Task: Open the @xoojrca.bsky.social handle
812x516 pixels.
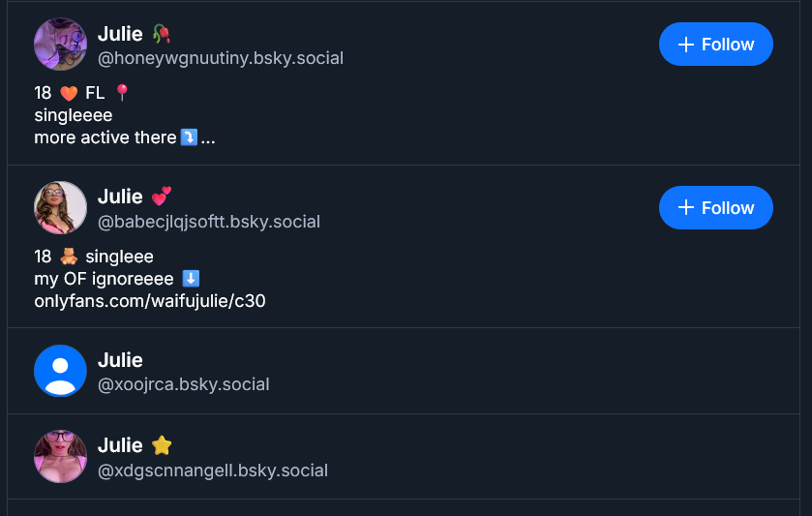Action: click(184, 384)
